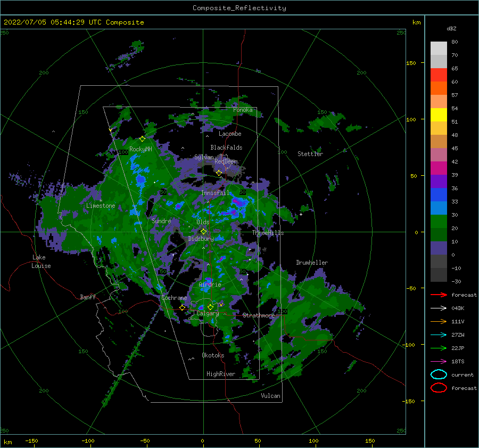
Task: Click the HighRiver city label
Action: (221, 374)
